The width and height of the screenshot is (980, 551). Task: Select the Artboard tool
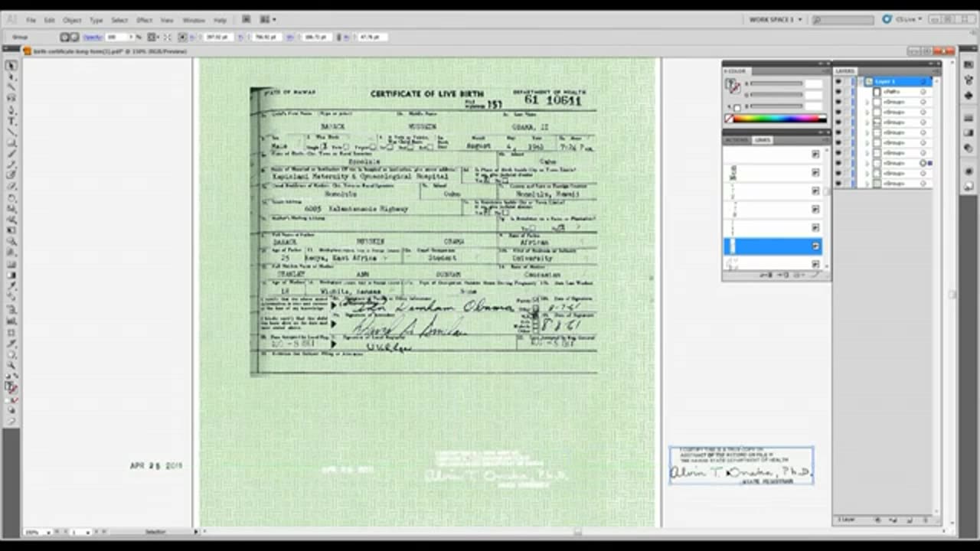tap(11, 331)
